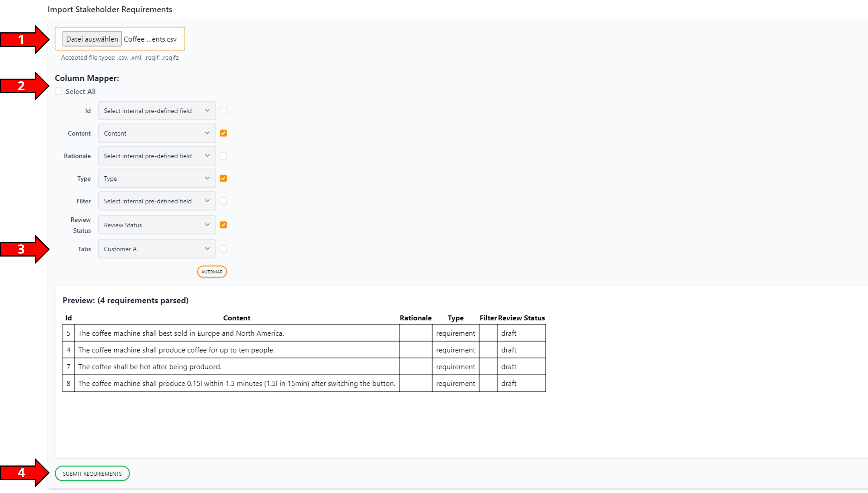868x493 pixels.
Task: Select the row text about coffee for ten people
Action: tap(176, 350)
